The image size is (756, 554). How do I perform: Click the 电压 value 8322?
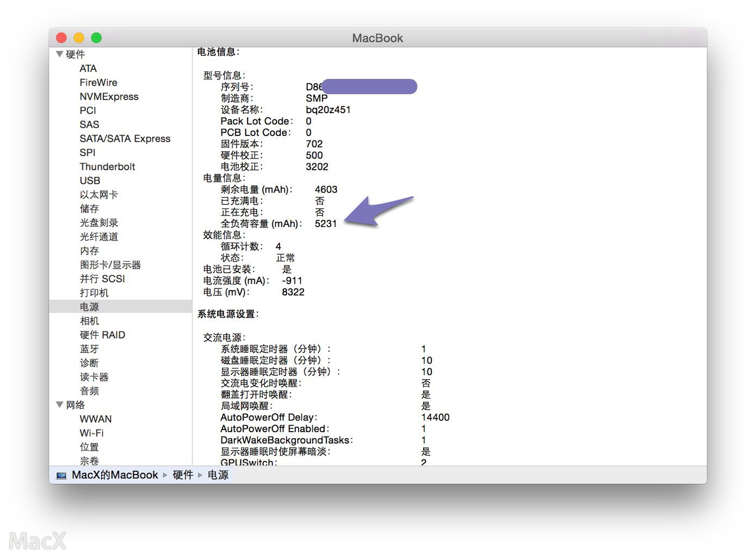pyautogui.click(x=293, y=292)
